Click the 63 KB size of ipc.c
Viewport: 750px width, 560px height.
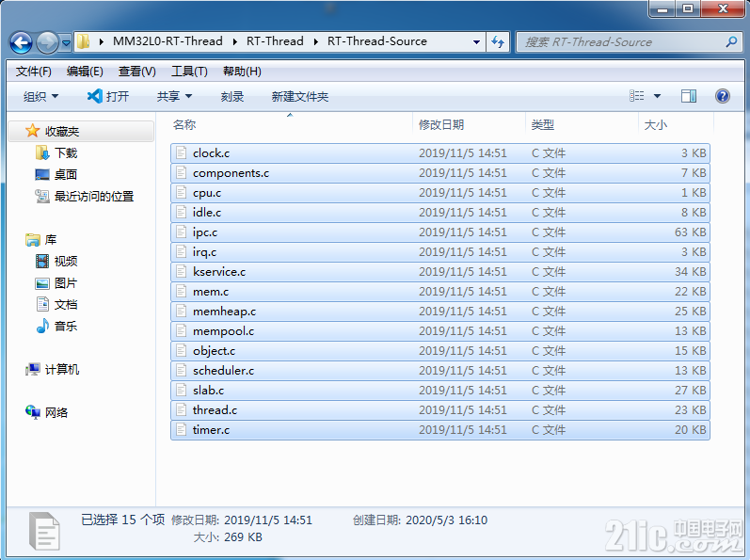tap(690, 232)
